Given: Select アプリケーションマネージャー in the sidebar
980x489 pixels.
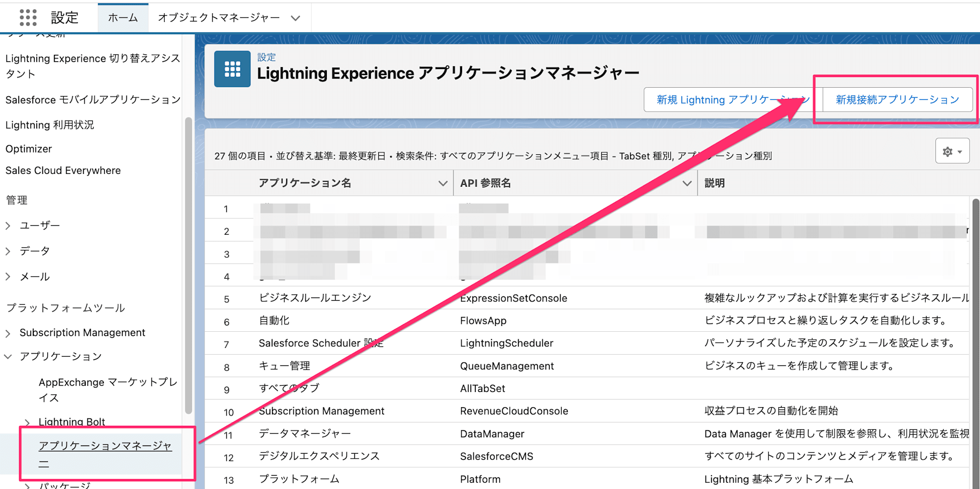Looking at the screenshot, I should point(105,454).
